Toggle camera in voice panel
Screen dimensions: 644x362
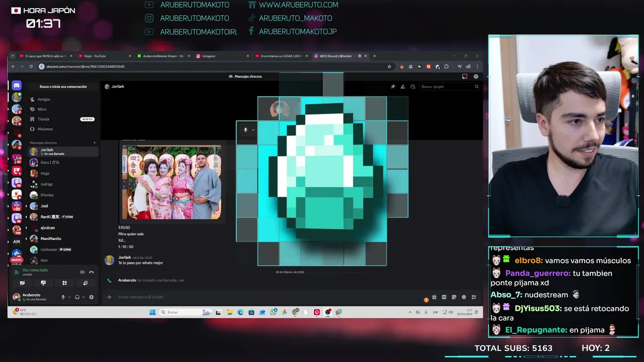point(22,283)
